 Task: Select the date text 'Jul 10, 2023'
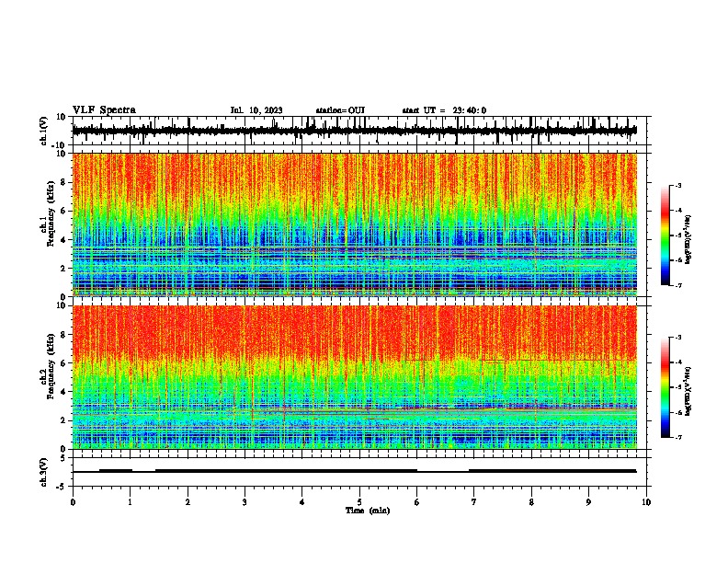click(x=256, y=110)
